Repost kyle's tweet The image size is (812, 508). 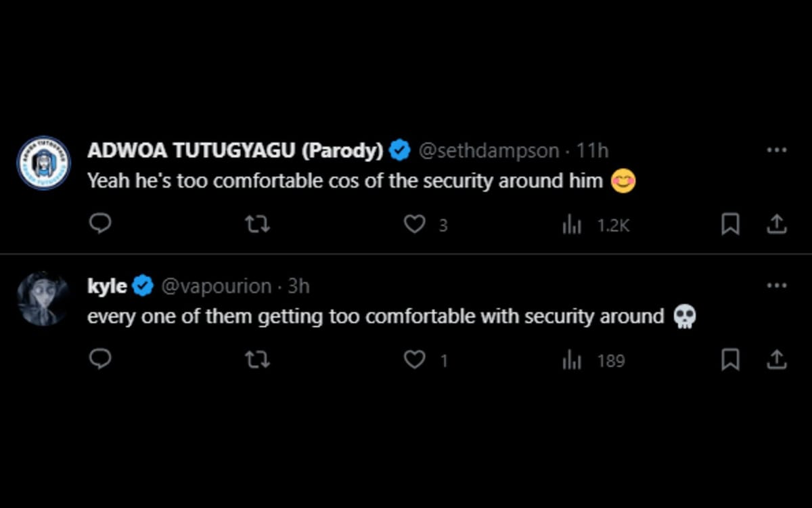click(x=257, y=360)
